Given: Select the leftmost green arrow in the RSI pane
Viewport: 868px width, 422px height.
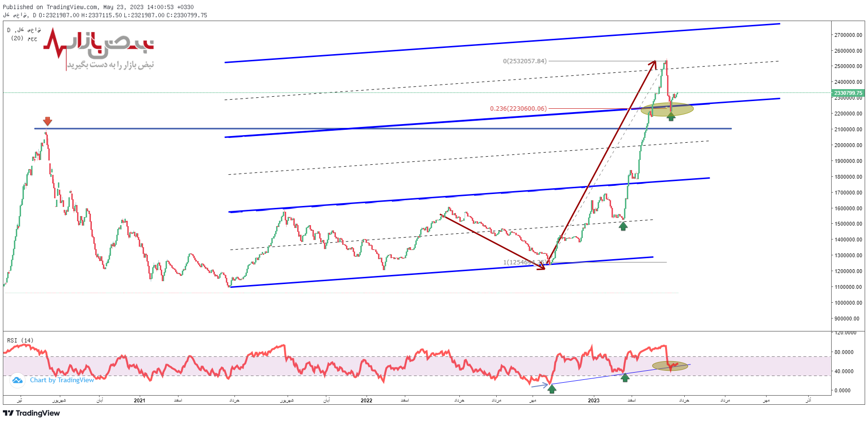Looking at the screenshot, I should (x=552, y=389).
